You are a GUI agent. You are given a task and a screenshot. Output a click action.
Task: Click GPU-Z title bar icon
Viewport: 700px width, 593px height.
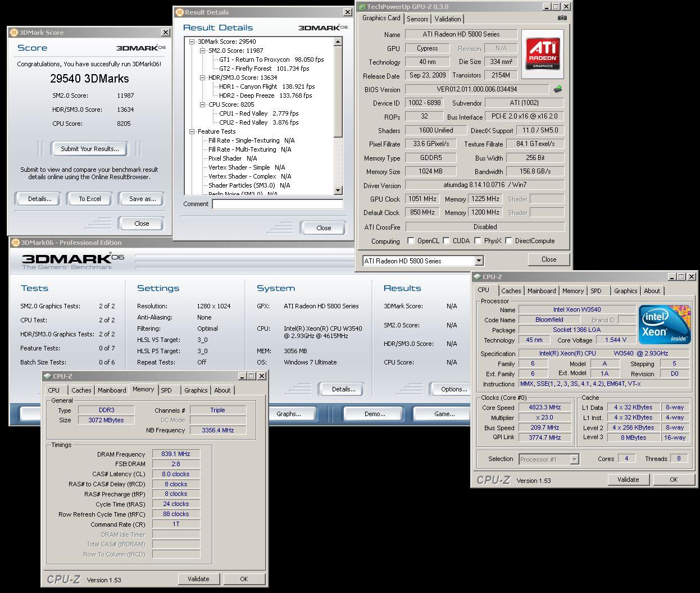[x=362, y=7]
